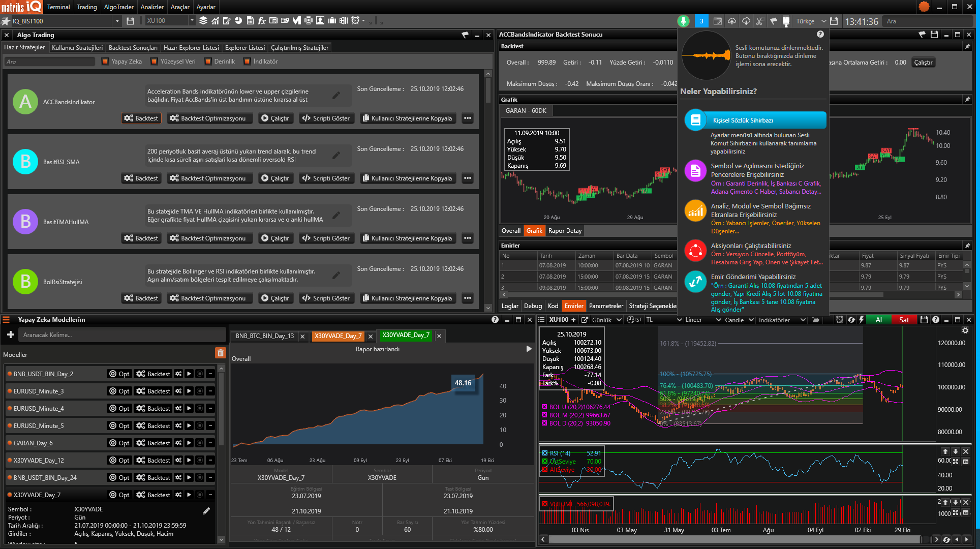The image size is (980, 549).
Task: Delete model with orange trash icon
Action: pos(220,353)
